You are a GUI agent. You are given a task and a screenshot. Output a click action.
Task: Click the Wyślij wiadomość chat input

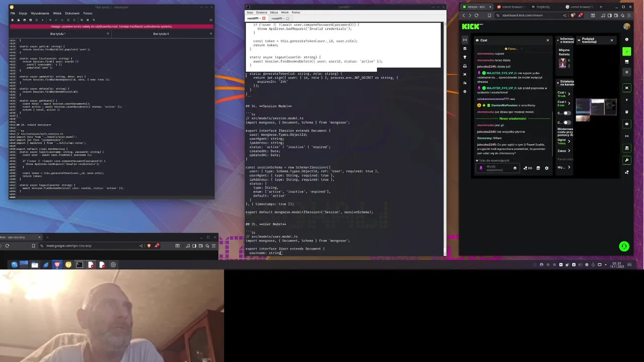coord(498,168)
